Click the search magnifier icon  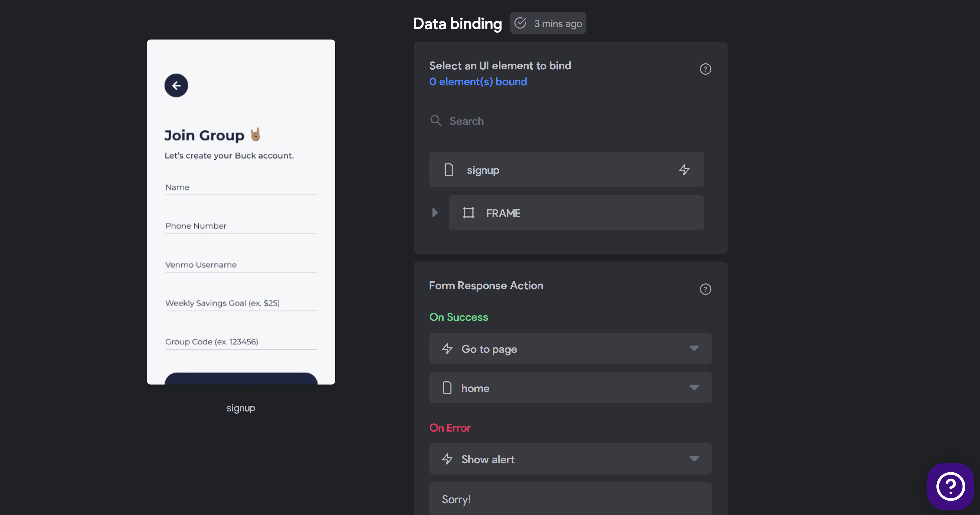click(436, 121)
